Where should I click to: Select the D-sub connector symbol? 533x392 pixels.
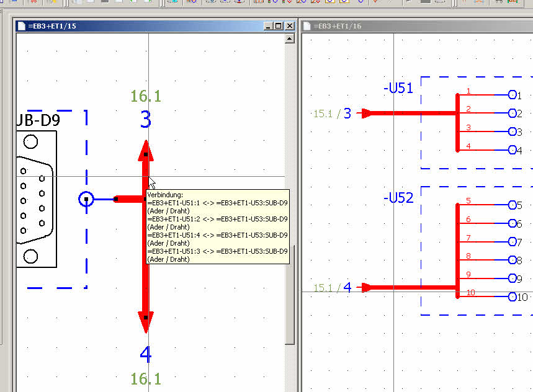[37, 199]
